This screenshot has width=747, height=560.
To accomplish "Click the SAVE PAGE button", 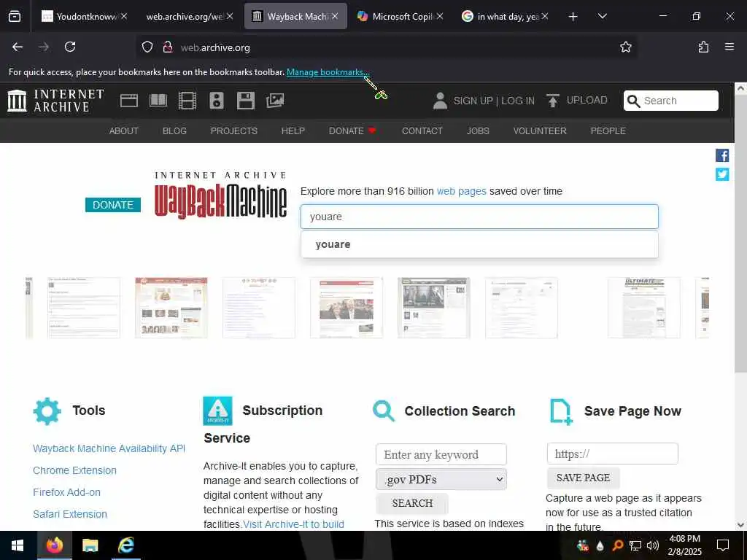I will tap(583, 478).
